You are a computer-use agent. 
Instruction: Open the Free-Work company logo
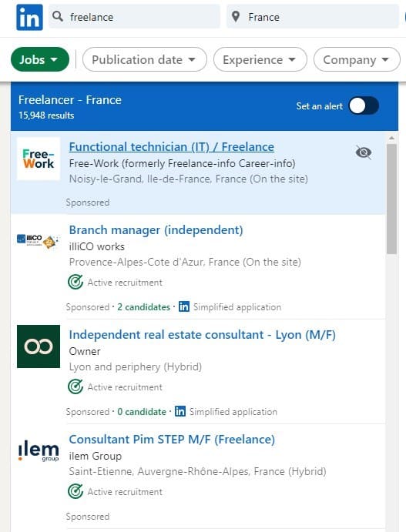coord(39,159)
